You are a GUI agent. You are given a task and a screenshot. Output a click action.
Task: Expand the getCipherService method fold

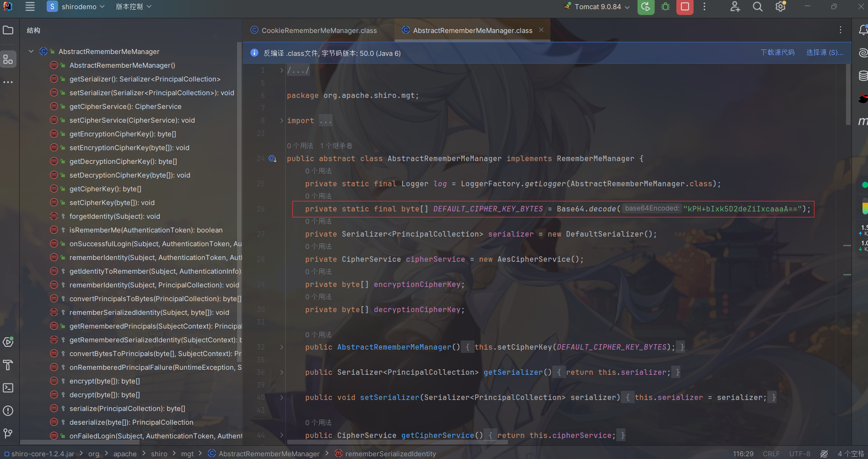click(281, 436)
